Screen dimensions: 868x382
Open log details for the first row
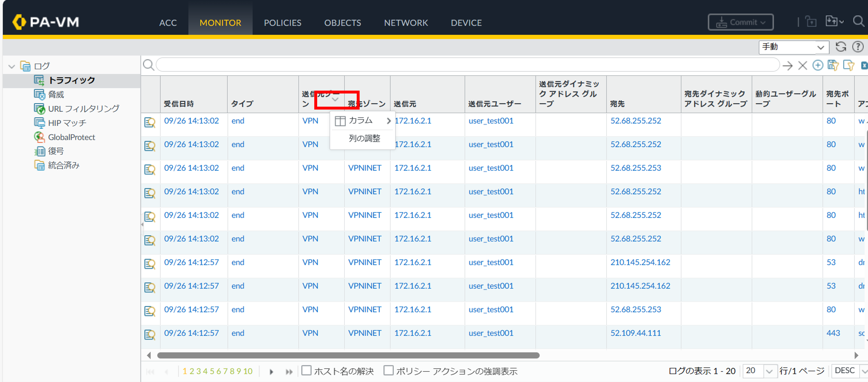pyautogui.click(x=150, y=122)
